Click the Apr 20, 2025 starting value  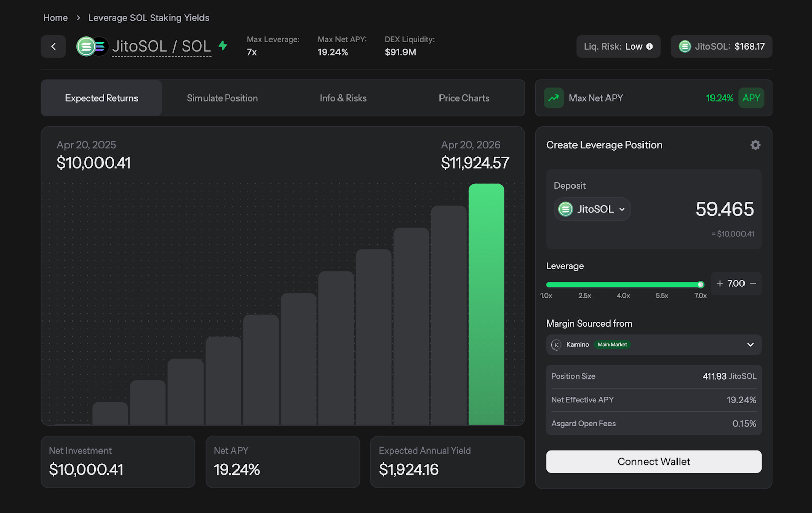coord(94,163)
